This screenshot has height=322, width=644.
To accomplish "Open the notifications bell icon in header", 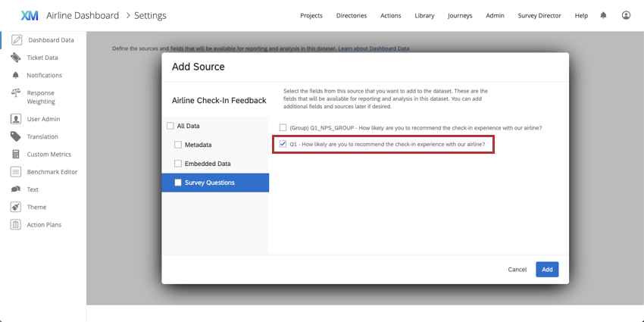I will [603, 16].
